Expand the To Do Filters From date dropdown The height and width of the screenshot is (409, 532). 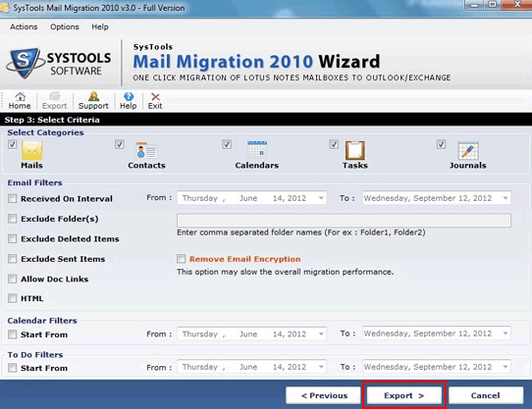coord(321,367)
